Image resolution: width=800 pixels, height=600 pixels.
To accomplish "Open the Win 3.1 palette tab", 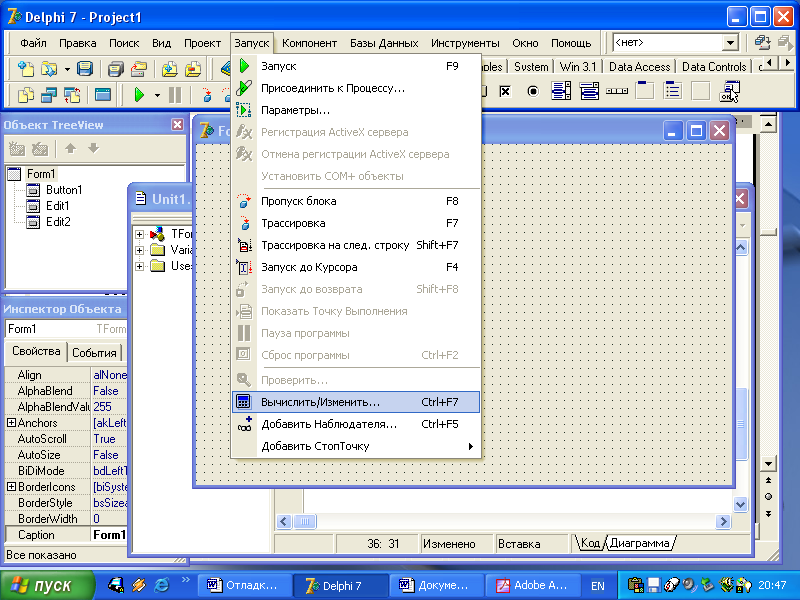I will (578, 67).
